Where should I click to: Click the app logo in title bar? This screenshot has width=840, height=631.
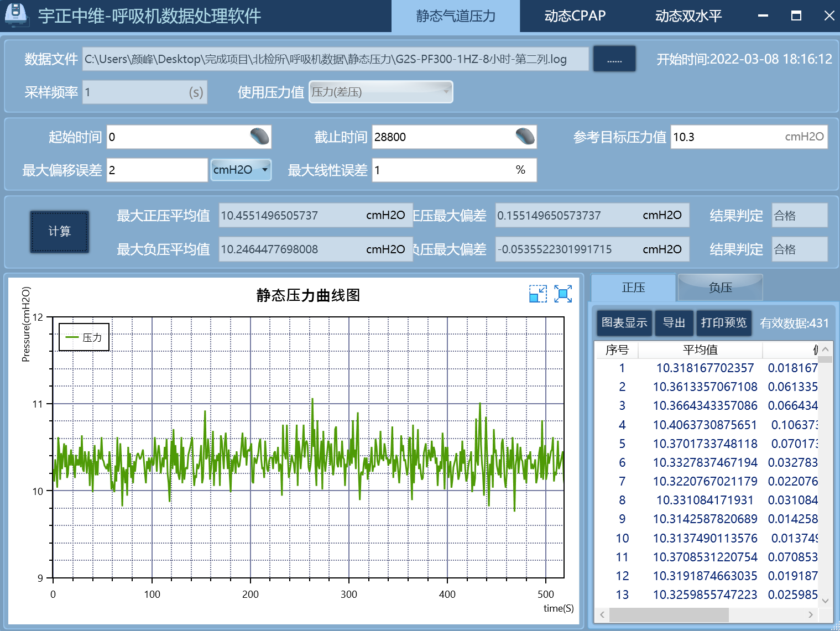pyautogui.click(x=16, y=14)
